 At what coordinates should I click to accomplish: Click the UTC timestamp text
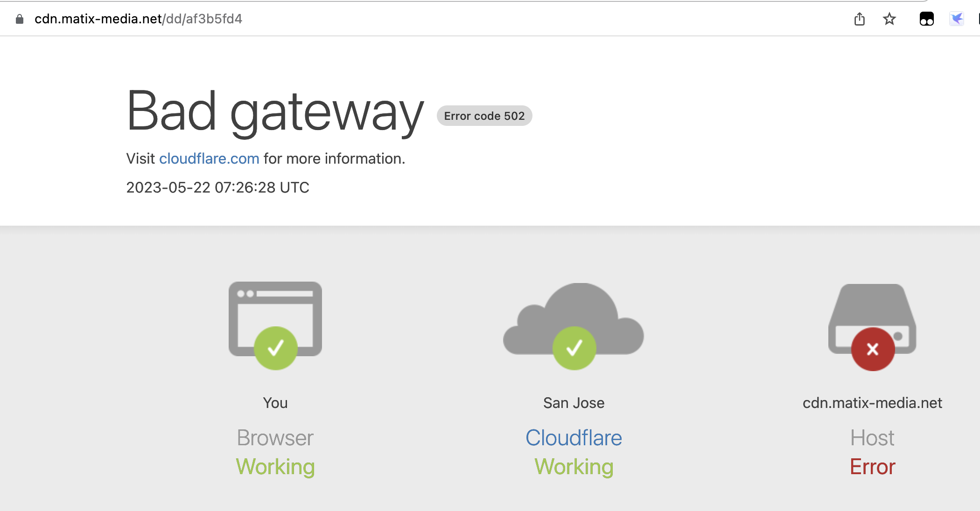217,187
